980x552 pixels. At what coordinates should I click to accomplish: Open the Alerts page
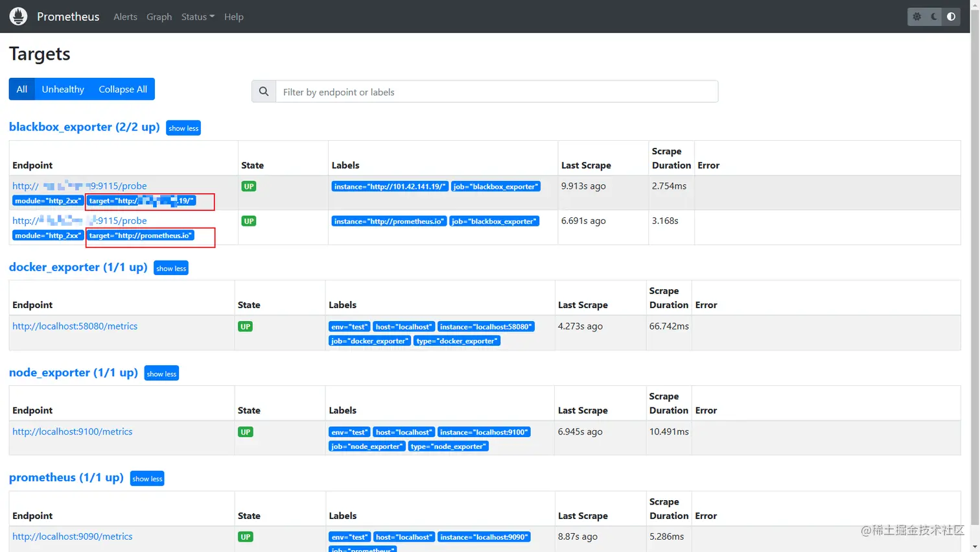[125, 17]
